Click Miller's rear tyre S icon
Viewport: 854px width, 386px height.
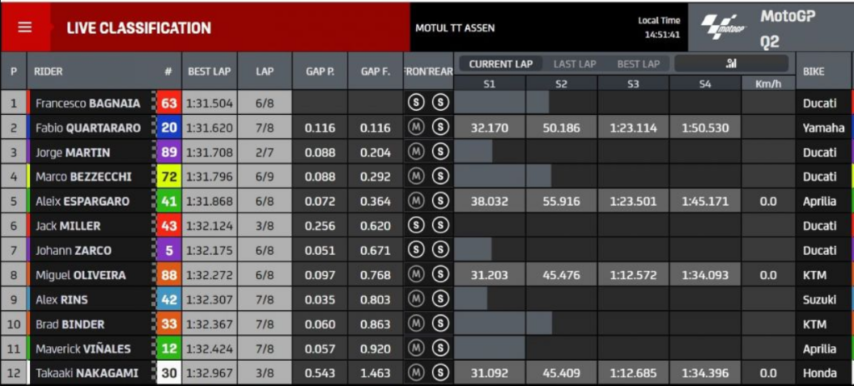[440, 225]
